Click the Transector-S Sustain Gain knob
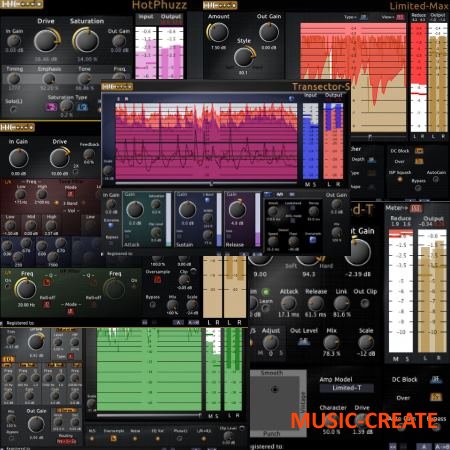The width and height of the screenshot is (450, 450). click(187, 210)
